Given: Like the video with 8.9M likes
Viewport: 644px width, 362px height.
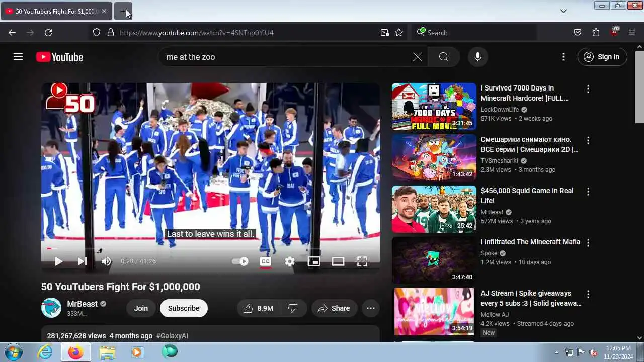Looking at the screenshot, I should (x=258, y=308).
